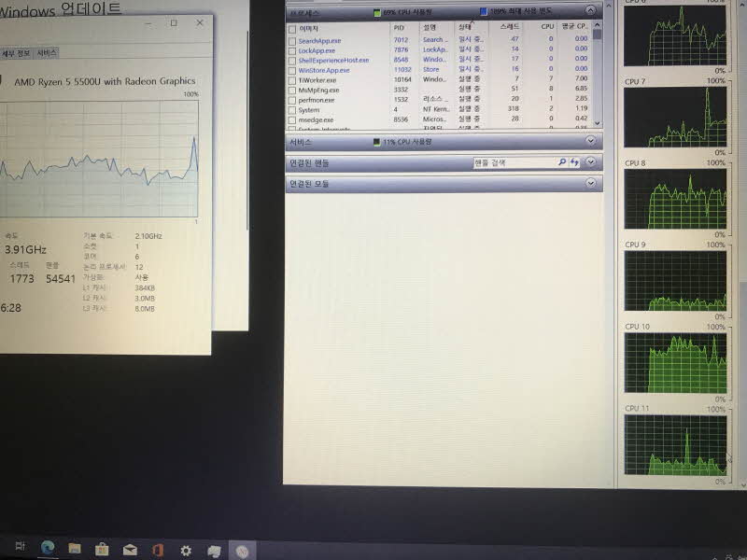The image size is (747, 560).
Task: Open Microsoft Store from the taskbar
Action: tap(102, 549)
